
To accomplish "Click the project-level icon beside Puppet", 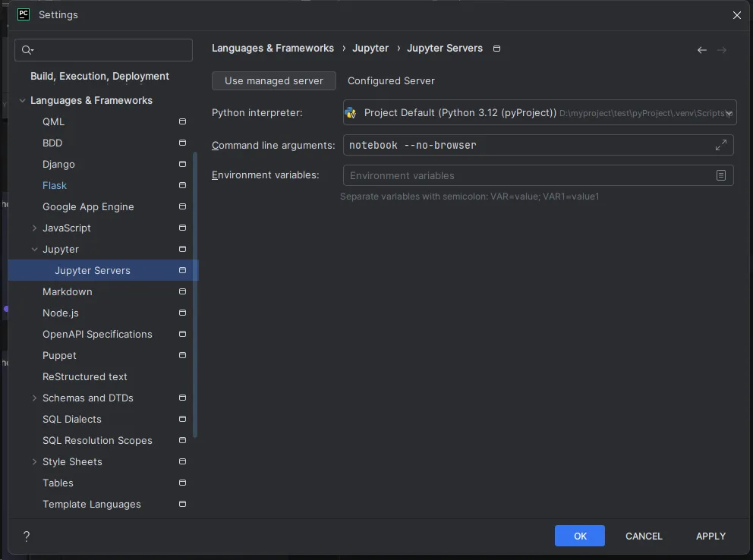I will 182,355.
